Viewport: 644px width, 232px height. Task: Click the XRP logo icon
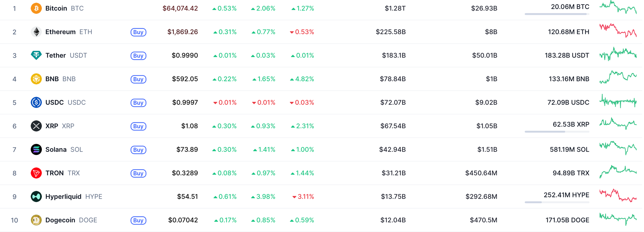[x=36, y=126]
